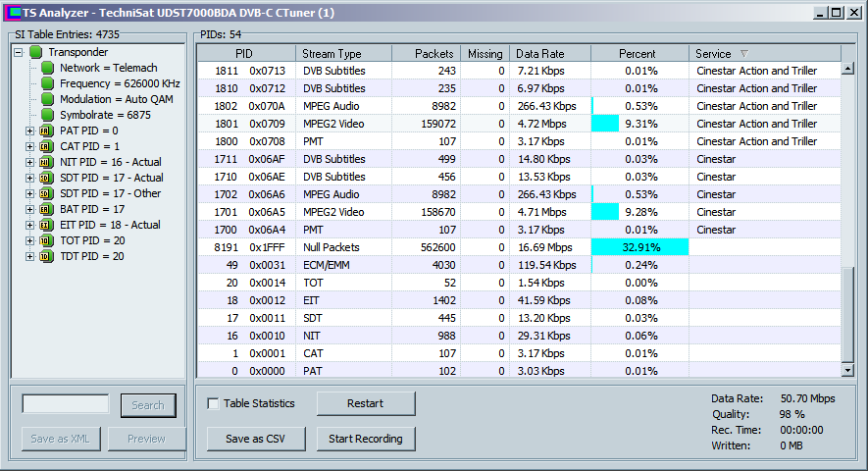868x471 pixels.
Task: Click the 9.31% percent bar for PID 1801
Action: [x=605, y=124]
